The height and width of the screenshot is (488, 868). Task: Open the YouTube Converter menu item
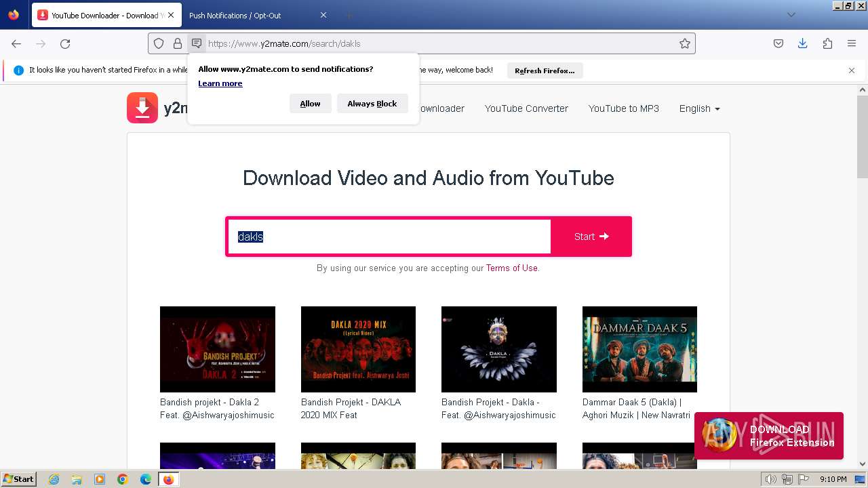tap(526, 108)
